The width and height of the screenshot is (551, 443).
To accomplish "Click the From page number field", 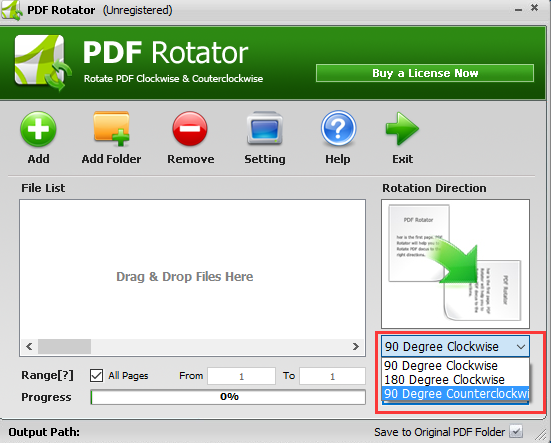I will (x=241, y=376).
